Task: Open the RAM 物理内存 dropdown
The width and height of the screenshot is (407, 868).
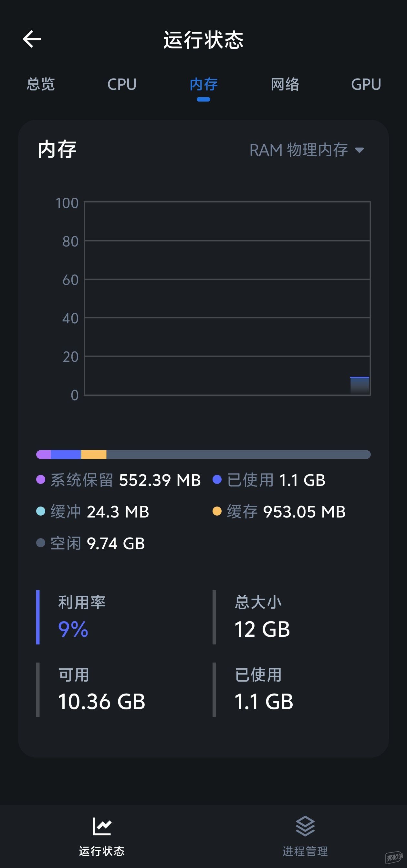Action: tap(299, 150)
